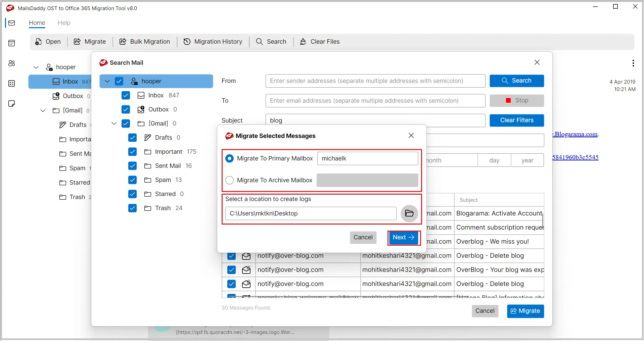644x341 pixels.
Task: Select the Home tab
Action: coord(37,23)
